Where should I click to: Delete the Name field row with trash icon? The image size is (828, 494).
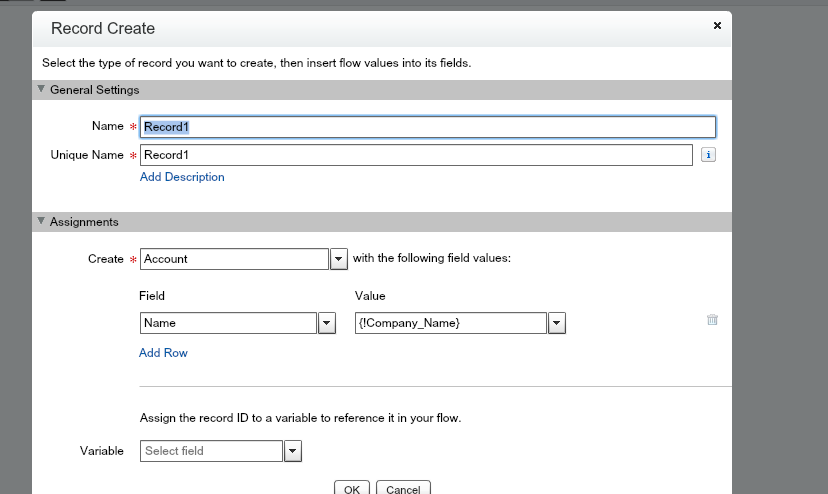(712, 320)
